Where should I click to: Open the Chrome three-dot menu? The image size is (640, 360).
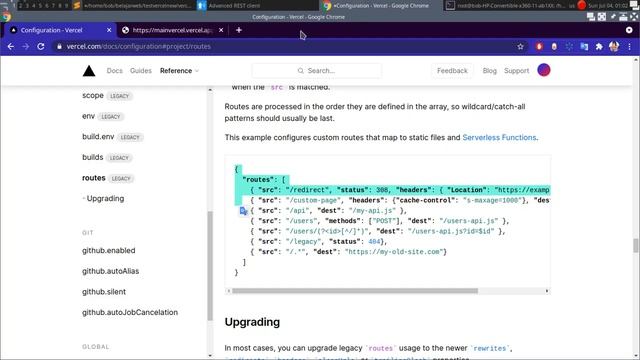click(x=629, y=47)
